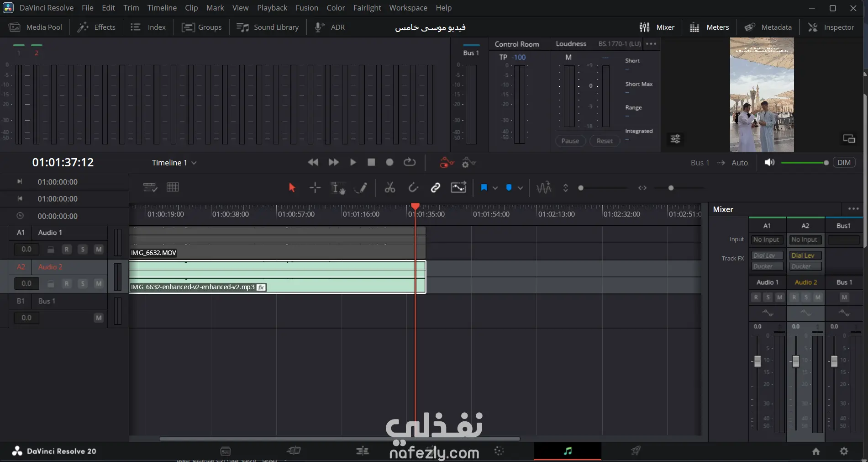Open the Inspector panel
Screen dimensions: 868x462
point(831,27)
